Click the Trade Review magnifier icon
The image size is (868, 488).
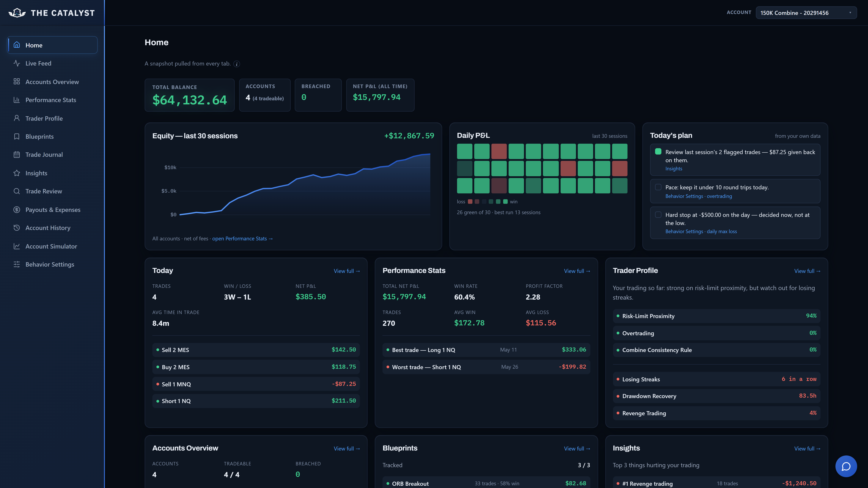(17, 191)
